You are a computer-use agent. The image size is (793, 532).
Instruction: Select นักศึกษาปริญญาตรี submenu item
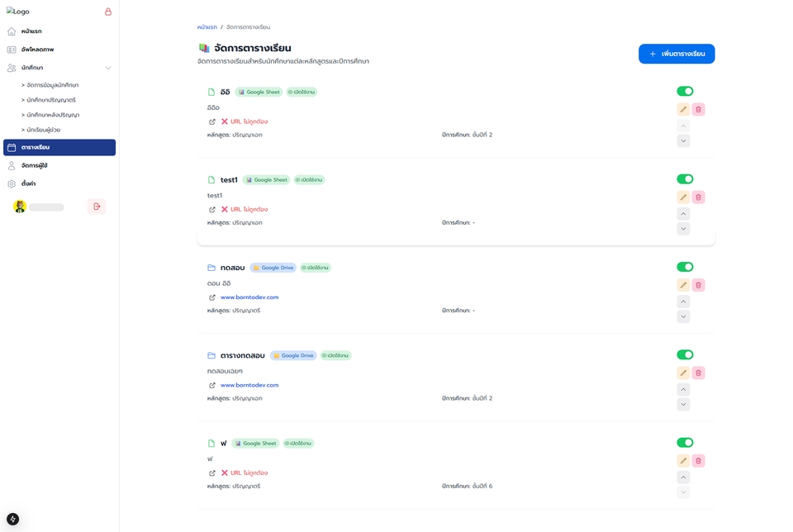(51, 100)
